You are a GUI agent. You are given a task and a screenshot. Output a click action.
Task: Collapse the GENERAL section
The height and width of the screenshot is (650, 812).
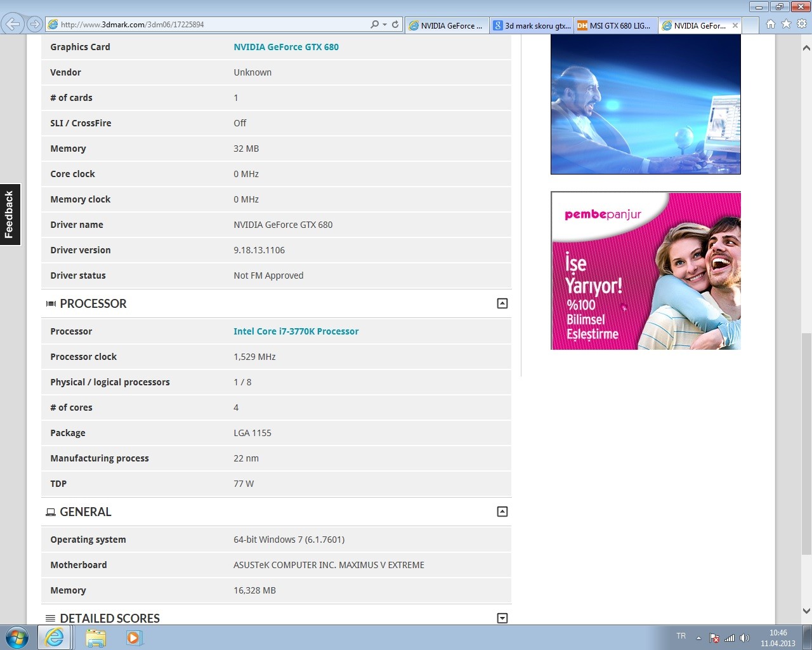tap(502, 512)
